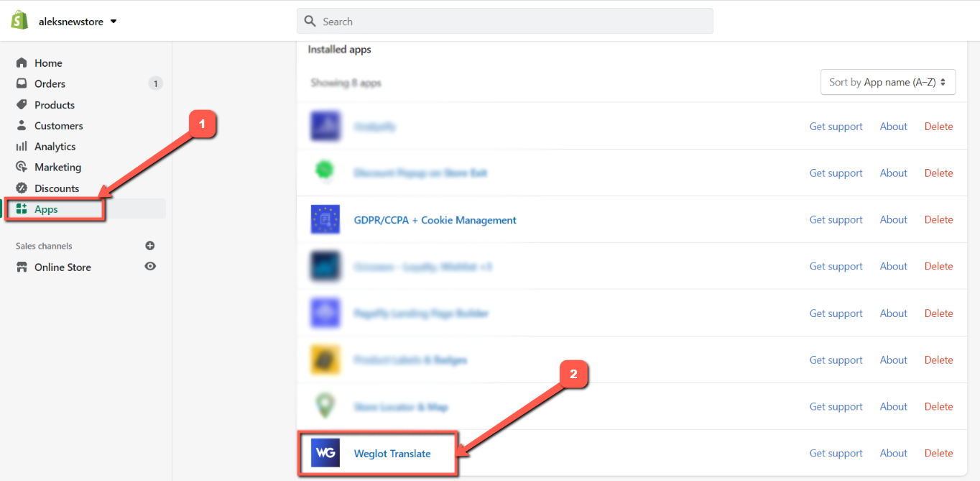Viewport: 980px width, 481px height.
Task: Open the Weglot Translate app
Action: tap(392, 454)
